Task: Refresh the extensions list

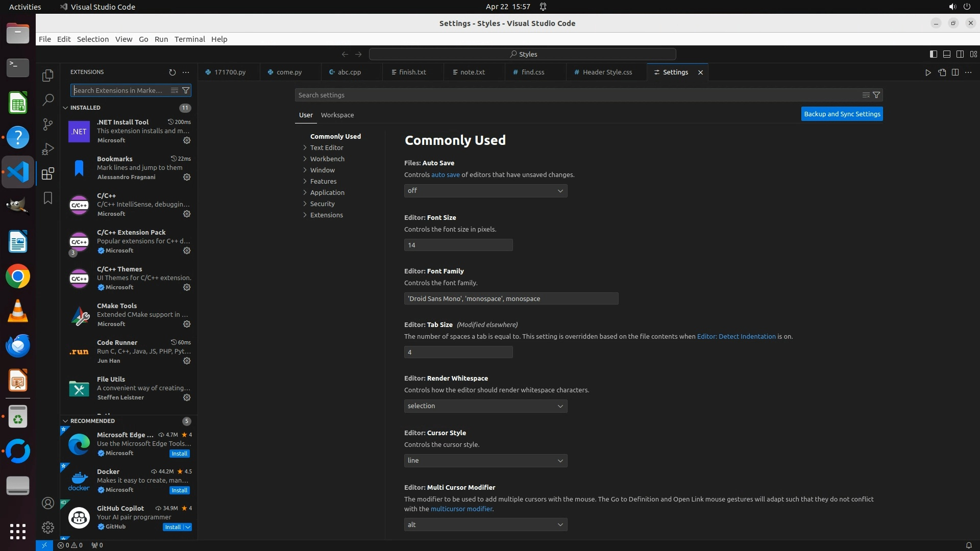Action: pyautogui.click(x=172, y=72)
